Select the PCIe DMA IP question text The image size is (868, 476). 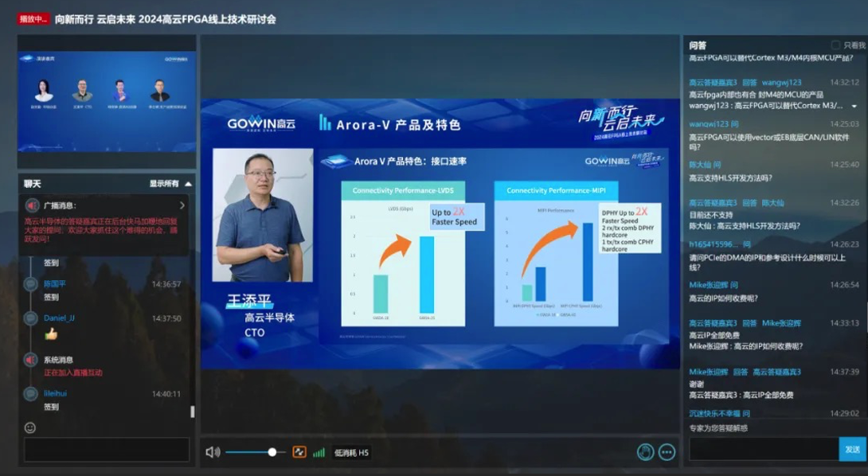(767, 263)
